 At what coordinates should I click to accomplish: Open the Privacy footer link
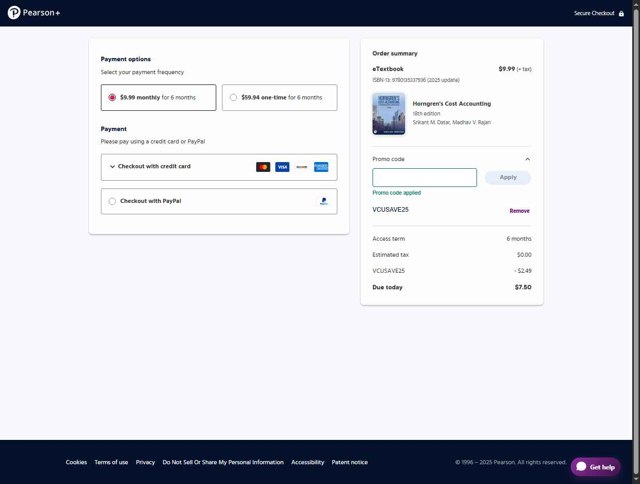145,462
